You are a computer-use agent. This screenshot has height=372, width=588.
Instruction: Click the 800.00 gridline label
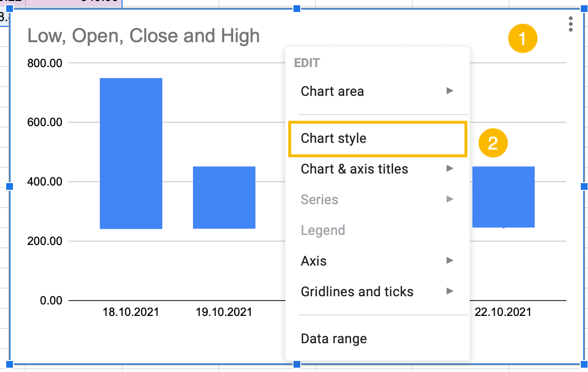pos(45,62)
